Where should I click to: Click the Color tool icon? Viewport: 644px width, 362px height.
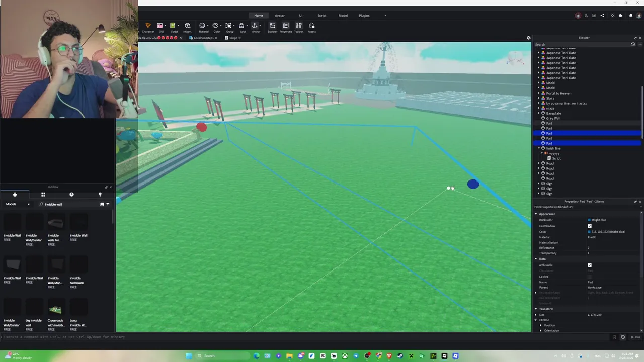(x=215, y=25)
